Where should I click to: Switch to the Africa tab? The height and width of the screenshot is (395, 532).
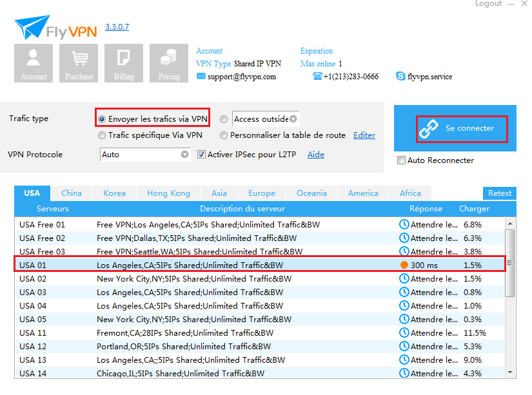tap(410, 193)
